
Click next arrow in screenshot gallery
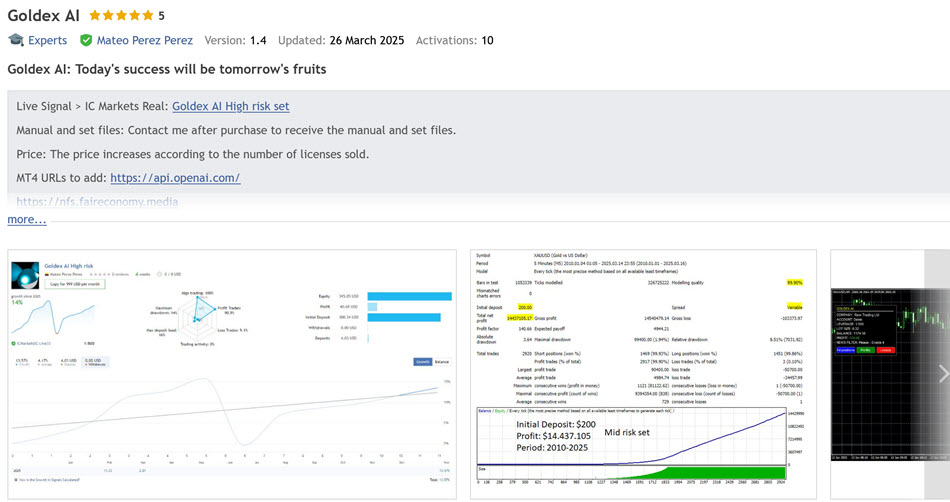(943, 374)
